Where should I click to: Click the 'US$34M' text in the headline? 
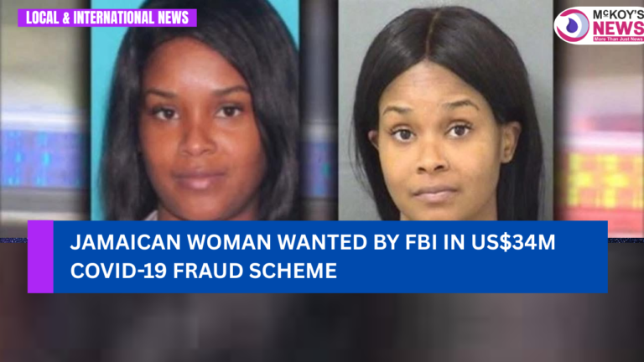click(x=513, y=242)
